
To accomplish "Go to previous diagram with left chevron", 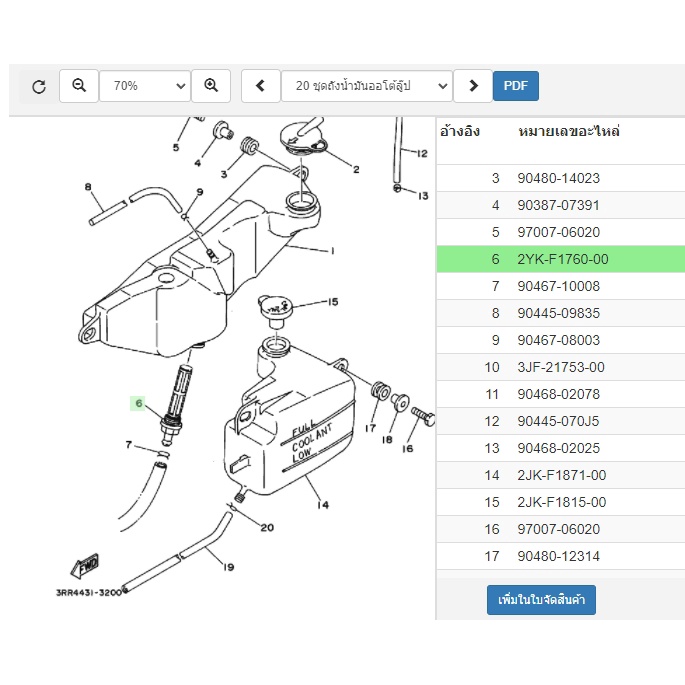I will [x=261, y=86].
